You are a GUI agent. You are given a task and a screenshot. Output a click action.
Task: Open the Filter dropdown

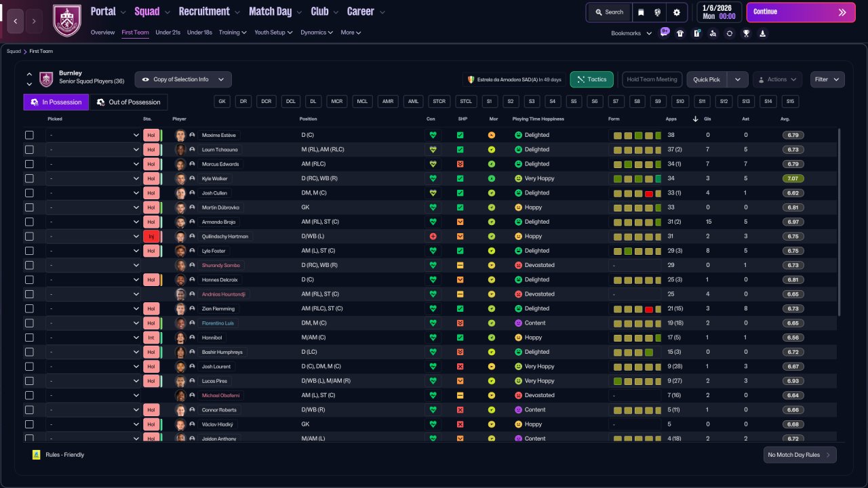(827, 79)
